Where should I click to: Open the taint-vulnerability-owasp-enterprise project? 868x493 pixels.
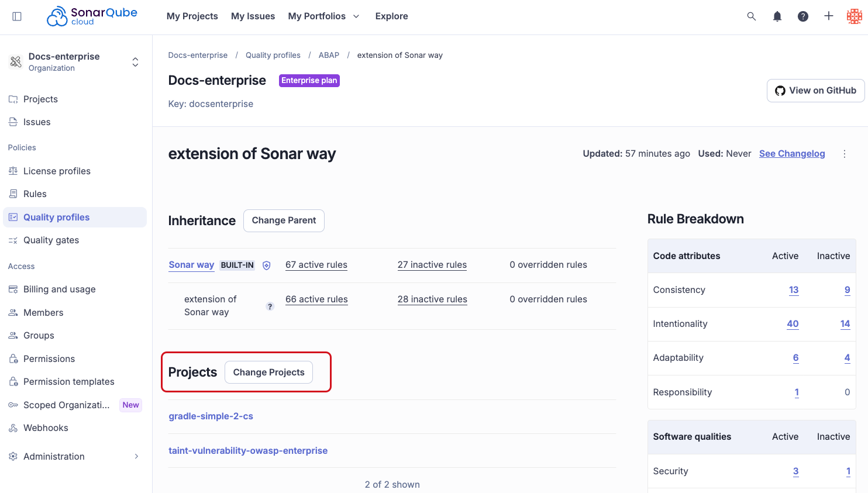[x=248, y=451]
